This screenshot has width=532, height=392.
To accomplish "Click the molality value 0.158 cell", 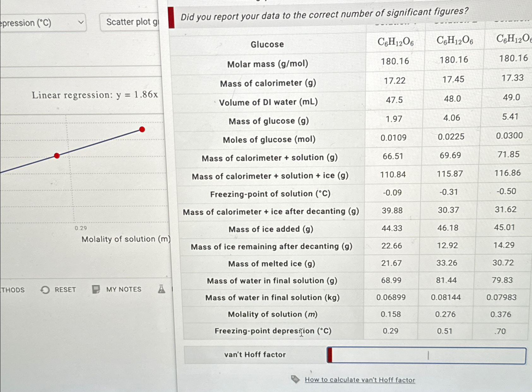I will point(391,314).
